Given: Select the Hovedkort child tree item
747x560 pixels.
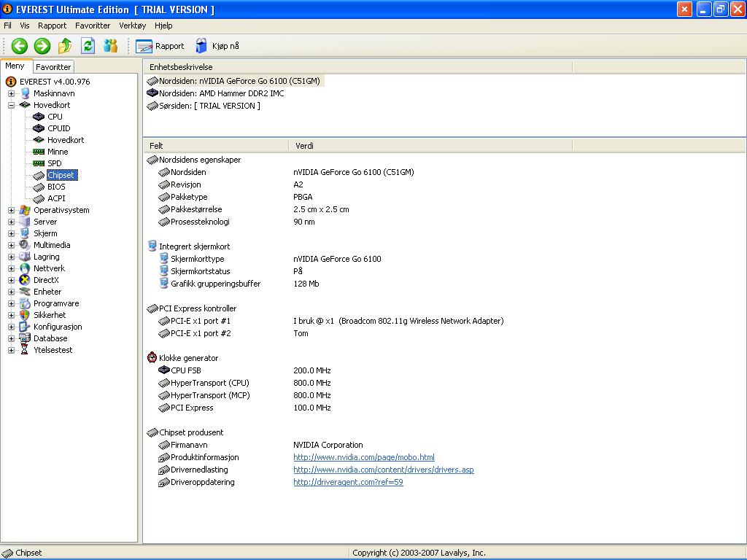Looking at the screenshot, I should (66, 140).
